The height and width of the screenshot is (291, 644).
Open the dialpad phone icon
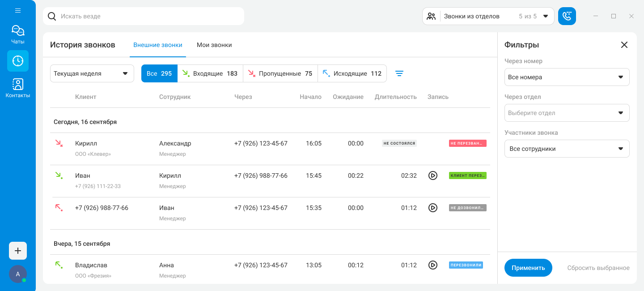[567, 16]
